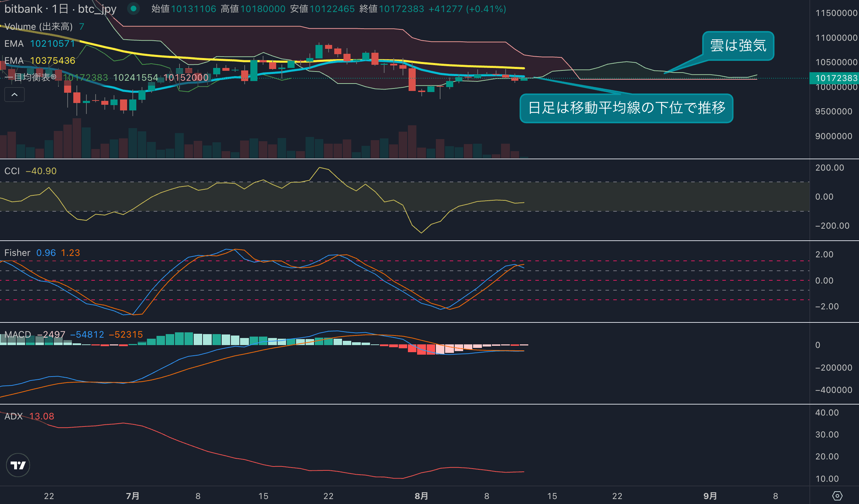
Task: Click 30.00 on the ADX scale
Action: pyautogui.click(x=827, y=435)
